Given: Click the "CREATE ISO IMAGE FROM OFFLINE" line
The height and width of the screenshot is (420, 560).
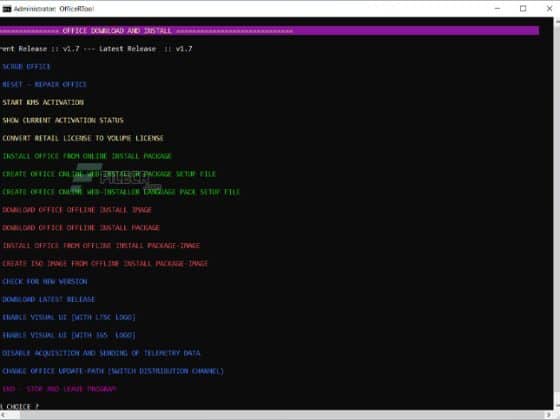Looking at the screenshot, I should pos(105,264).
